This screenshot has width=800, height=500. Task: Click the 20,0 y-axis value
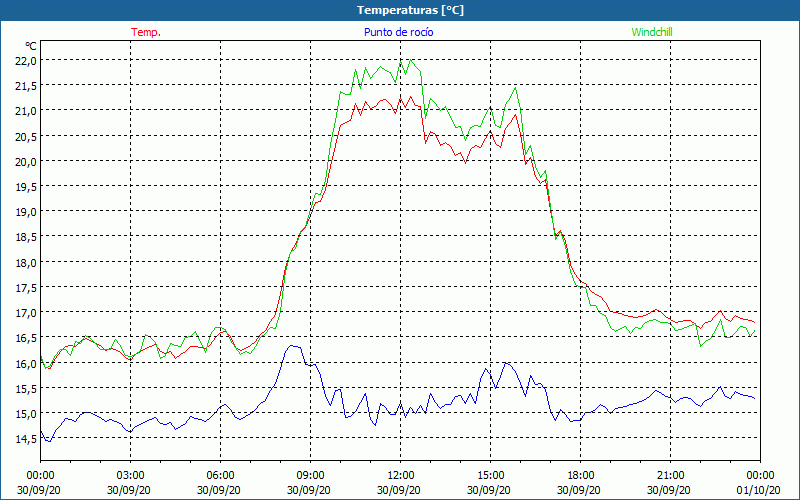click(x=27, y=162)
